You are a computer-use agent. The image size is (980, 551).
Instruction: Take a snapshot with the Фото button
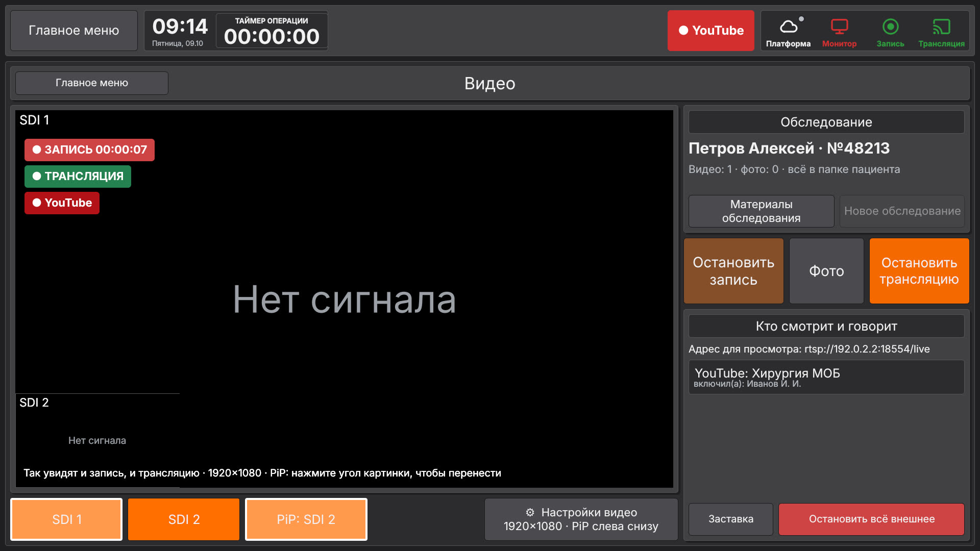click(826, 271)
